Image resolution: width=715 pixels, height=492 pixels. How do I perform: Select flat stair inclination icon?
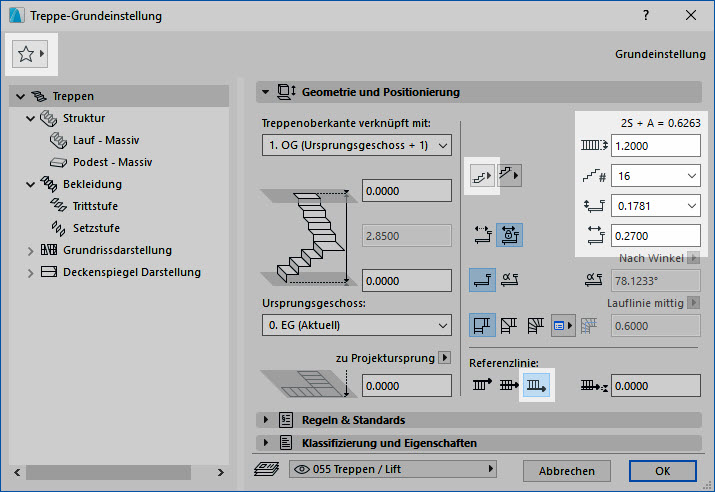tap(482, 280)
